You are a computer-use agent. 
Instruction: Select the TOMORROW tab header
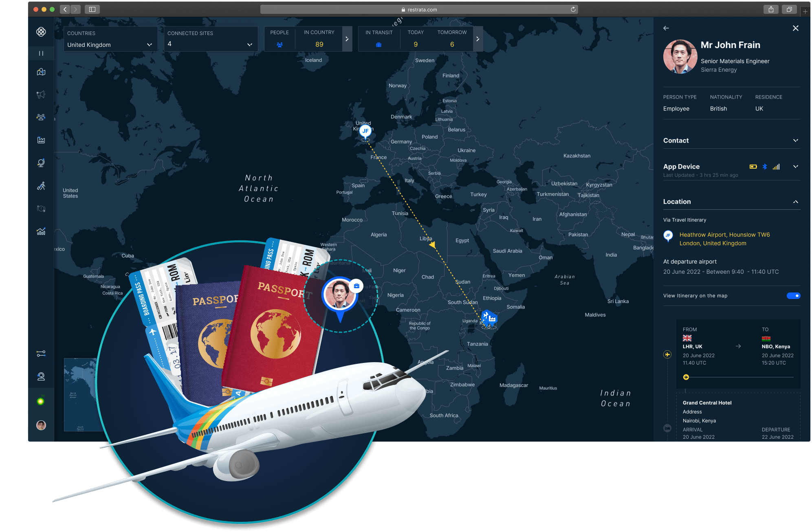click(452, 32)
